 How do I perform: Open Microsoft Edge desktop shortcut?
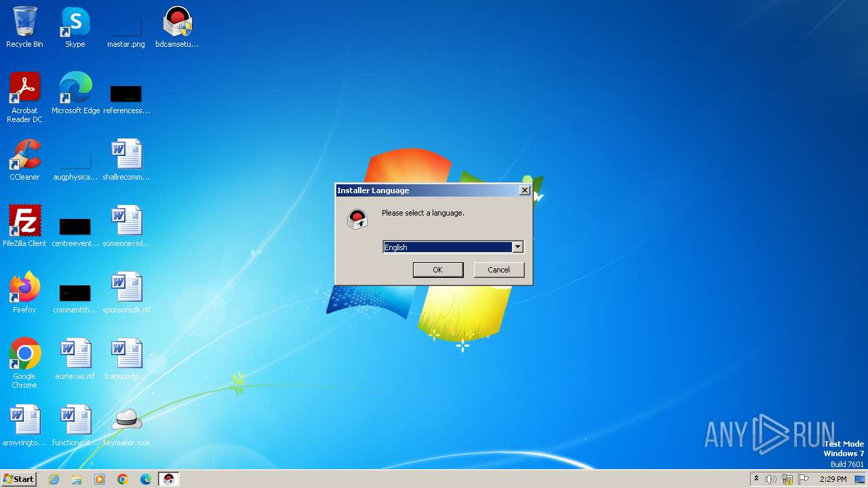[x=75, y=94]
